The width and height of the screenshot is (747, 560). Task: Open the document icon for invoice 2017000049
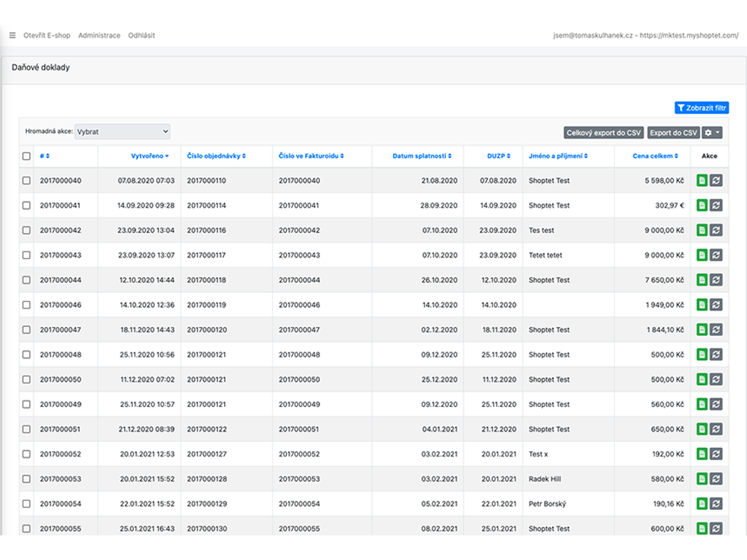click(701, 404)
